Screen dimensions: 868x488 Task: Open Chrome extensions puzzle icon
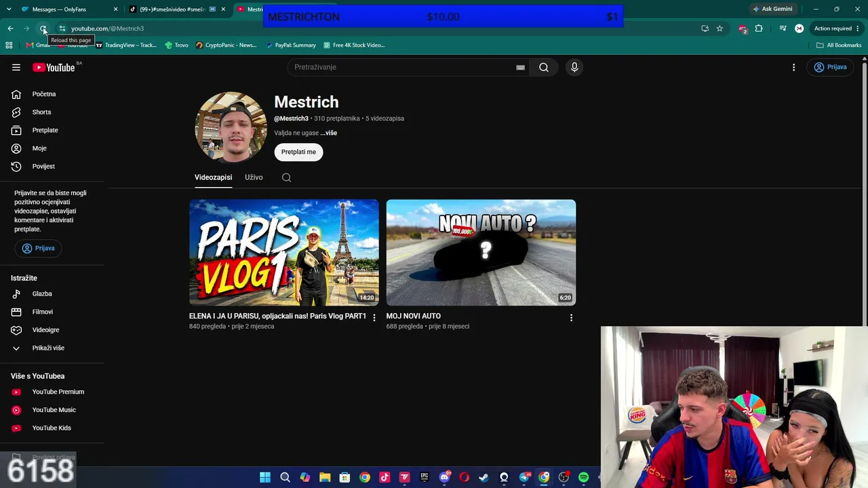[x=759, y=28]
